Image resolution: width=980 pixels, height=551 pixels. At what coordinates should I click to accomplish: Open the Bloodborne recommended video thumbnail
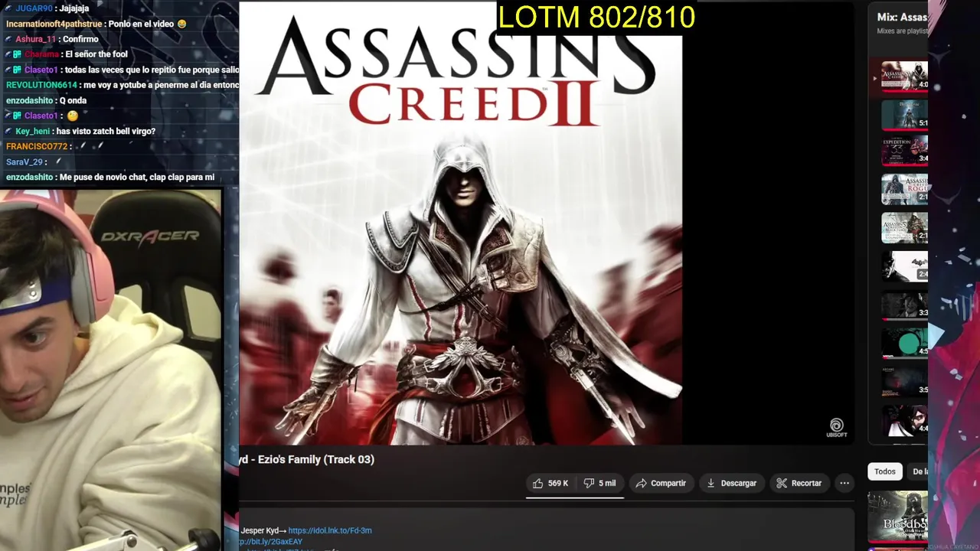(897, 517)
